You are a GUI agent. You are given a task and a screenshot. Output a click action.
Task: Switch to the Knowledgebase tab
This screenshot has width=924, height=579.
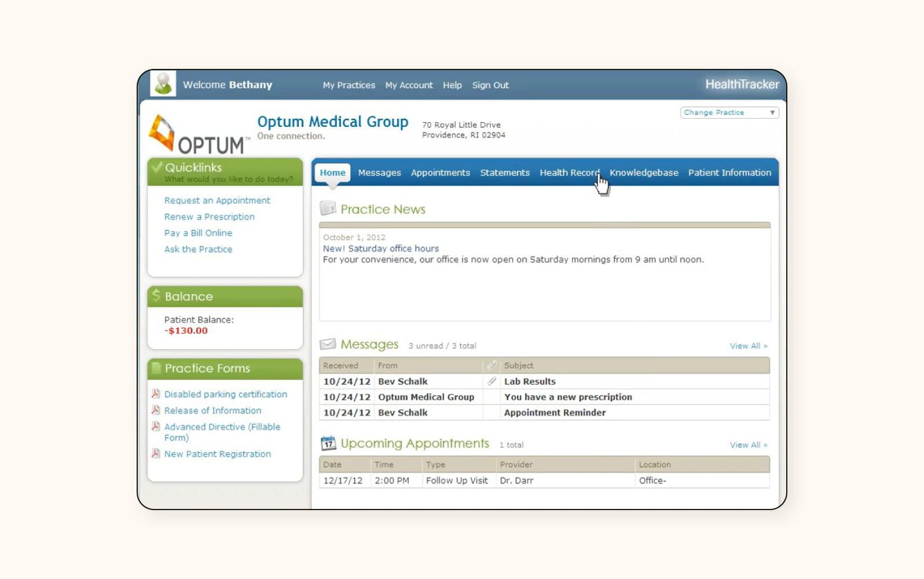coord(644,173)
